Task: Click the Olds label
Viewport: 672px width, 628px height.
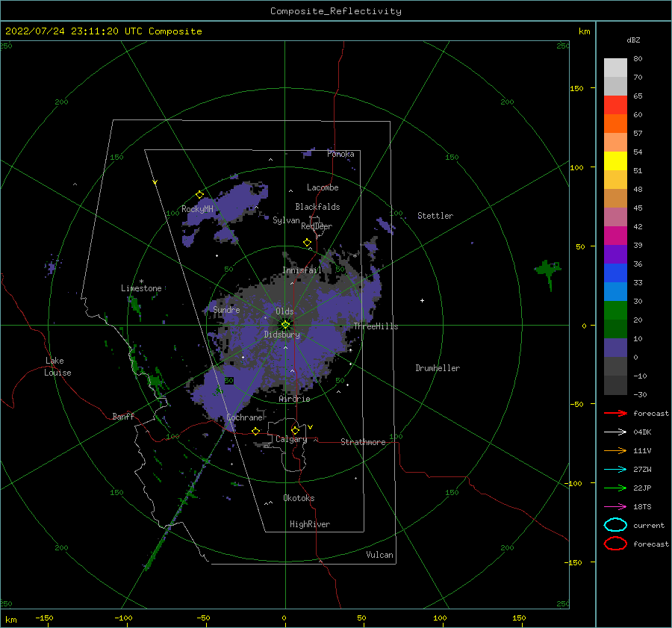Action: pyautogui.click(x=284, y=311)
